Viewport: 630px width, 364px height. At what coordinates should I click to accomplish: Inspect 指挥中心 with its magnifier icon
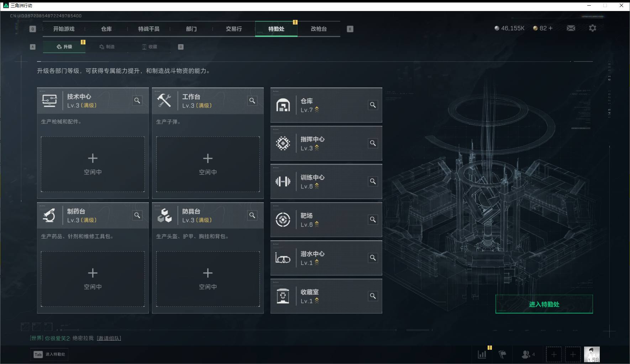[x=373, y=143]
